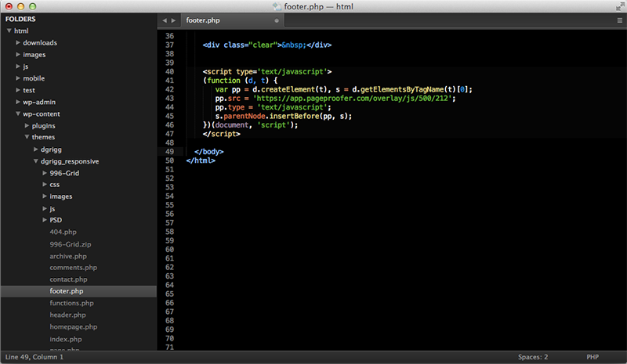
Task: Expand the wp-admin folder
Action: tap(18, 102)
